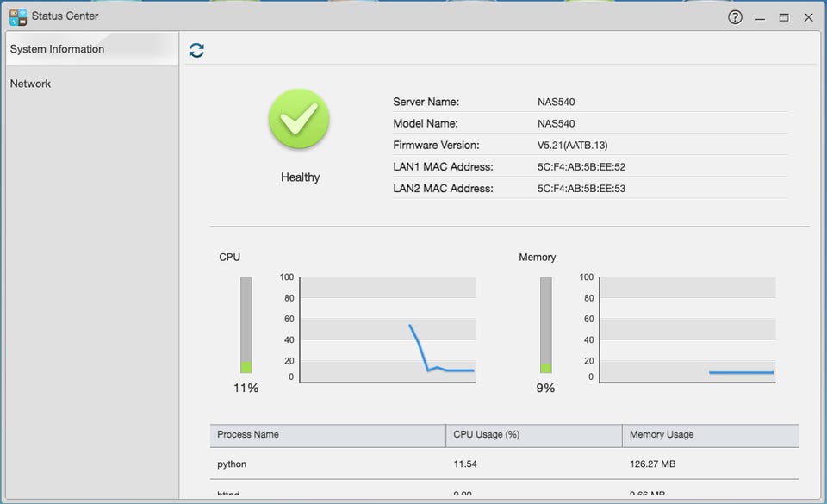Click the 126.27 MB memory value
The width and height of the screenshot is (827, 504).
pyautogui.click(x=652, y=464)
